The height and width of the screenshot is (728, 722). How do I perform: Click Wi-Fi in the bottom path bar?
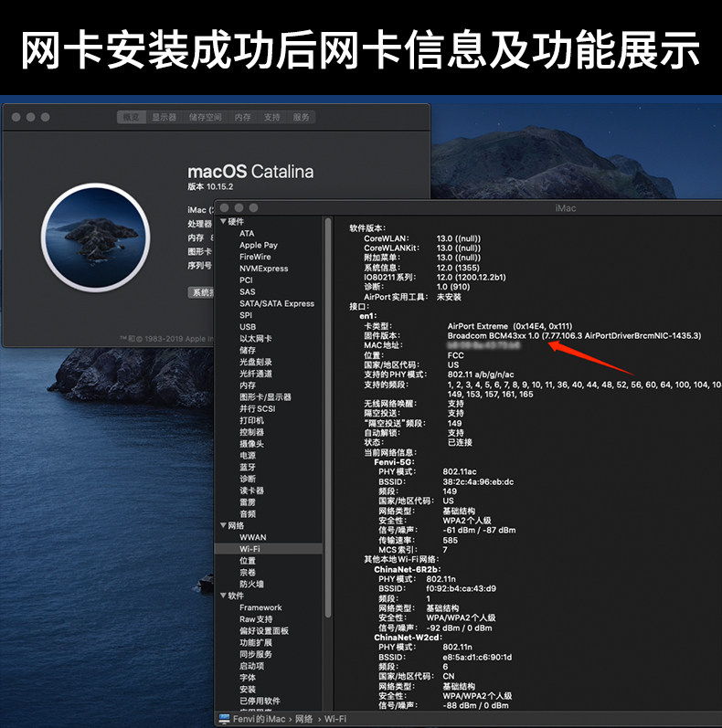[x=335, y=719]
